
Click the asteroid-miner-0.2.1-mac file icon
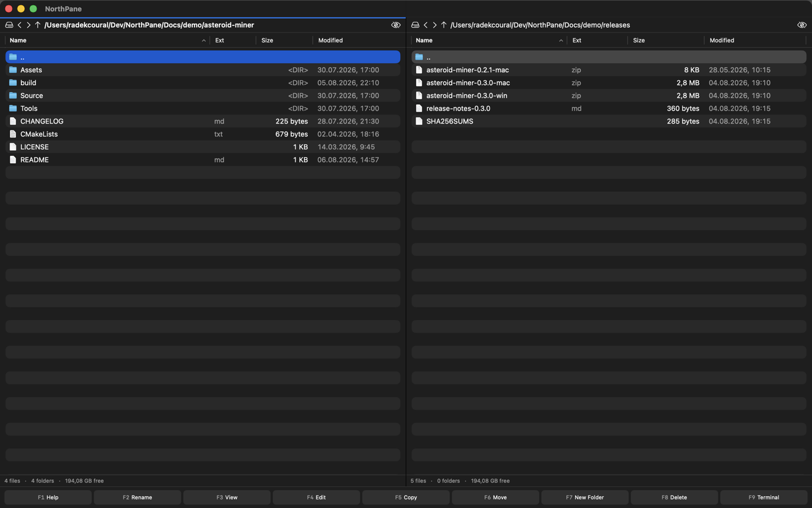(x=419, y=70)
